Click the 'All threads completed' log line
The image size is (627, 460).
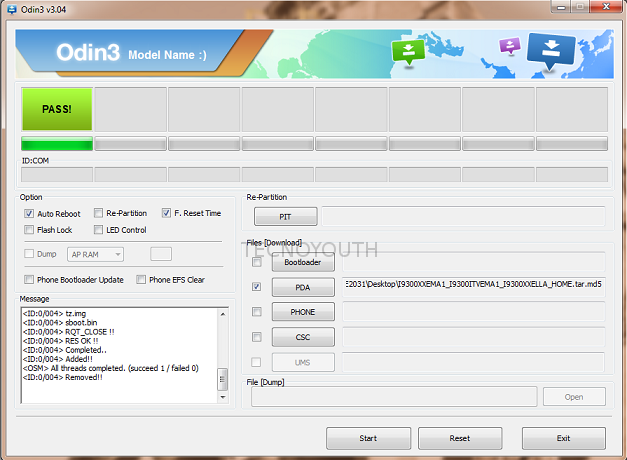[111, 368]
